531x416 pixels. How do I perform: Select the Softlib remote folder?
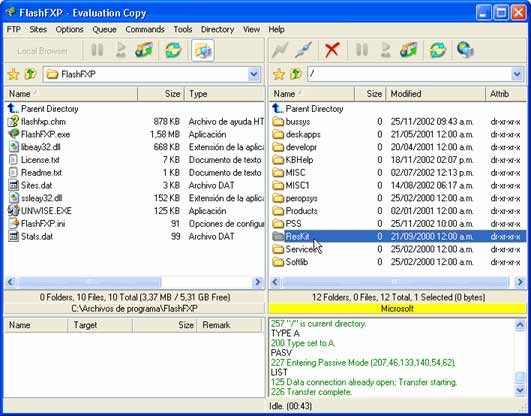click(297, 262)
